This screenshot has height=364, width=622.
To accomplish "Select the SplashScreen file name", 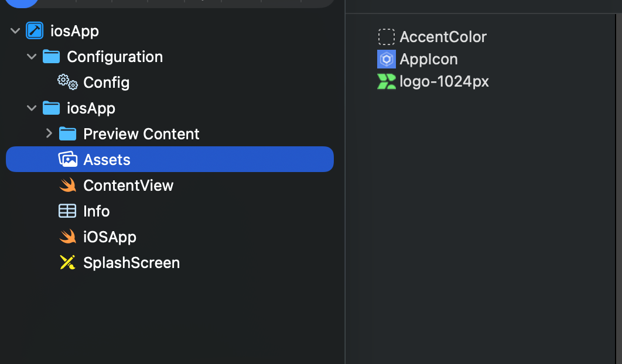I will click(x=131, y=263).
